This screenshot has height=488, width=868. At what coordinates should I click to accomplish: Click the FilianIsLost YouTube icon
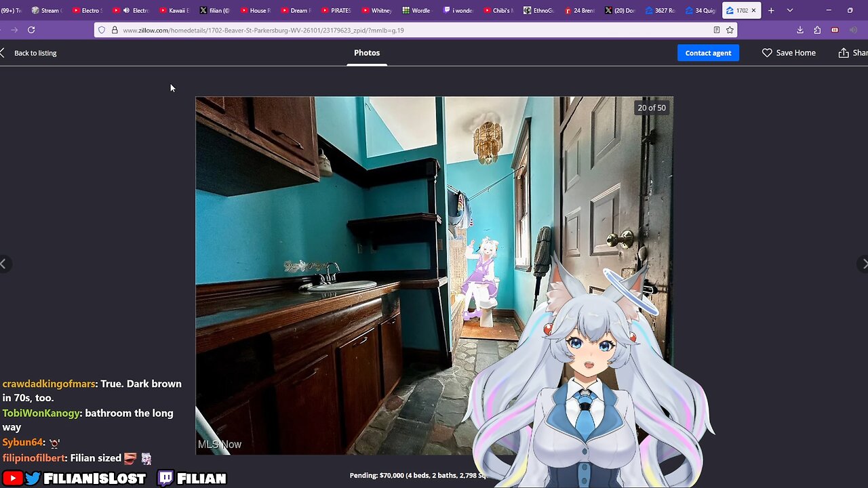tap(13, 478)
